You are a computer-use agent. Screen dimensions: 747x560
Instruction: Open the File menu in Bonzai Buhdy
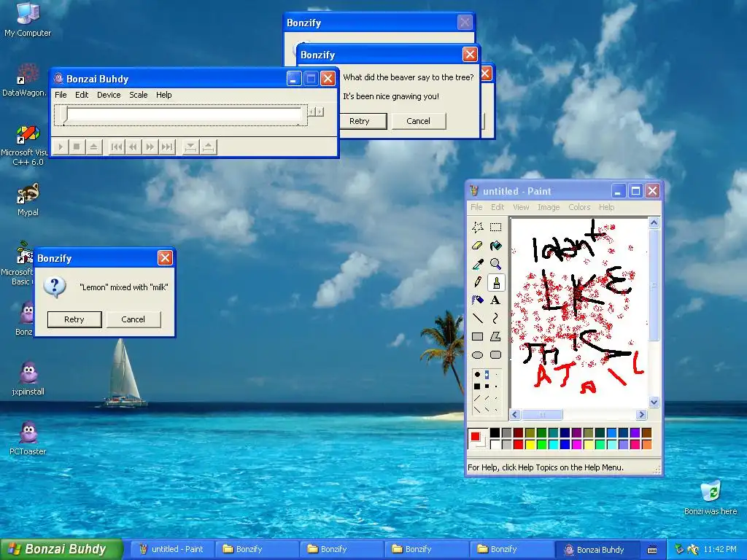click(x=61, y=95)
